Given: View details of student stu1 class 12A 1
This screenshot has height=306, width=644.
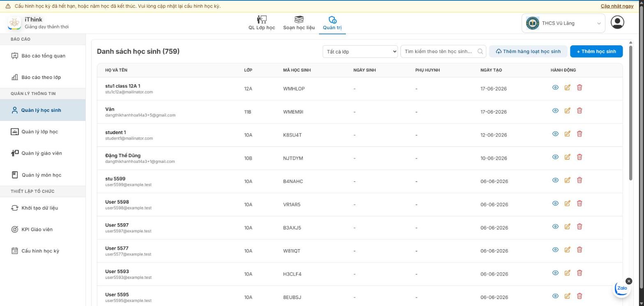Looking at the screenshot, I should [x=555, y=88].
